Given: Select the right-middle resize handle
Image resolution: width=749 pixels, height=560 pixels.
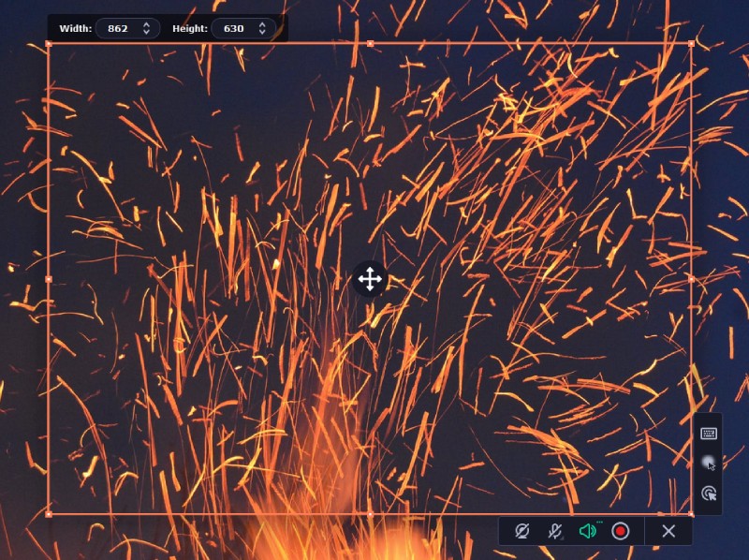Looking at the screenshot, I should coord(692,279).
